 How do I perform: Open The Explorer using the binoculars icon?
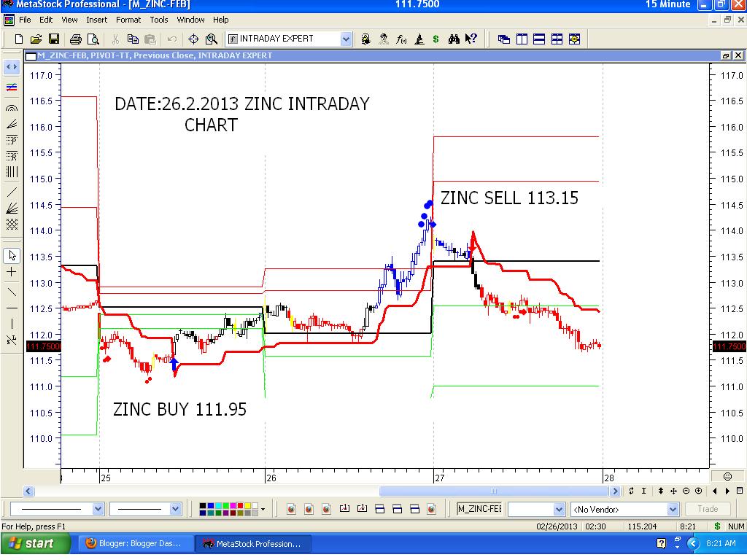click(x=452, y=39)
